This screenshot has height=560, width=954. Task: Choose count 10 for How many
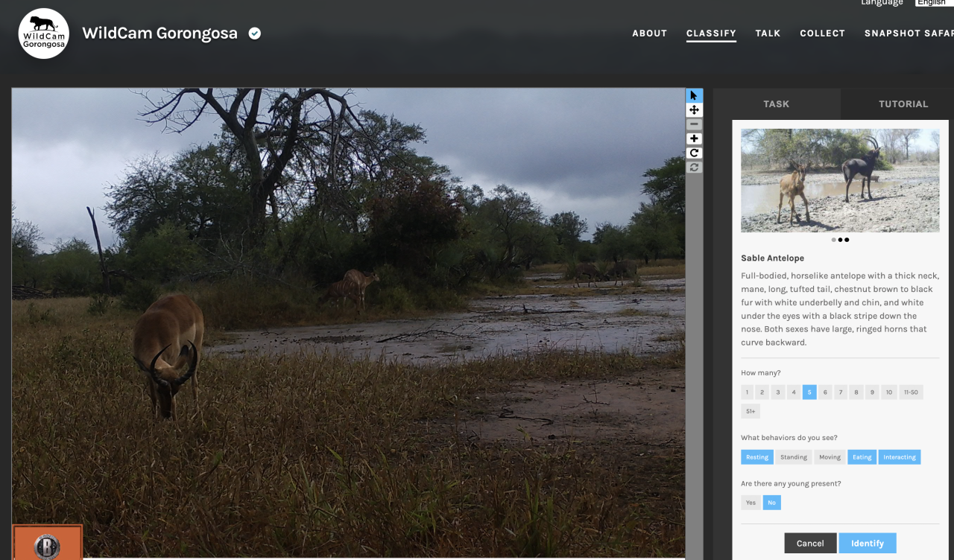tap(889, 392)
